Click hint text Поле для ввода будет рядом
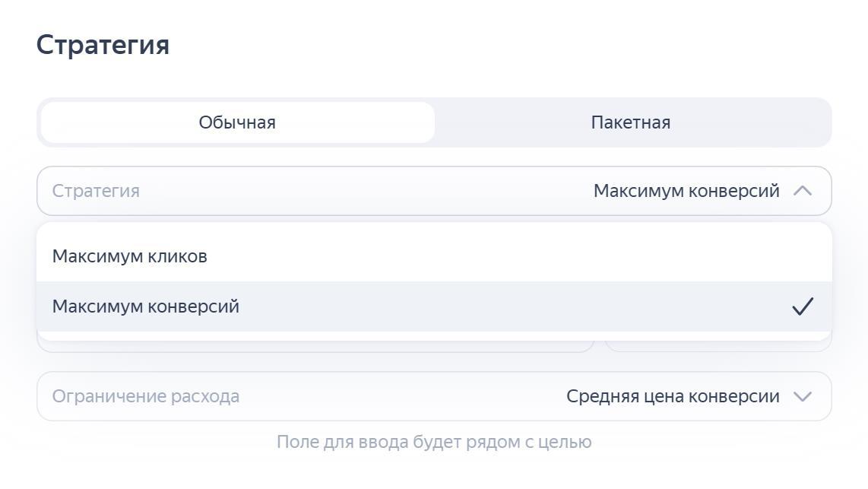 click(x=434, y=442)
